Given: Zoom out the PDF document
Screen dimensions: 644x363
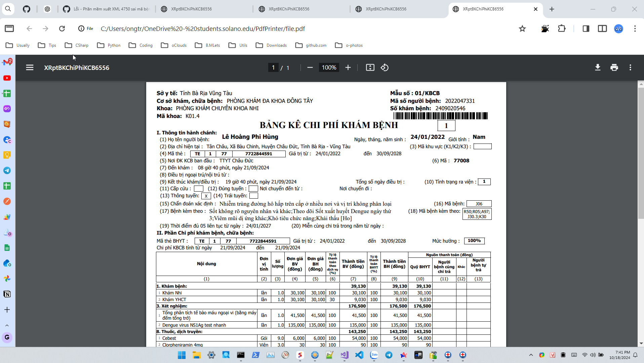Looking at the screenshot, I should [x=310, y=68].
